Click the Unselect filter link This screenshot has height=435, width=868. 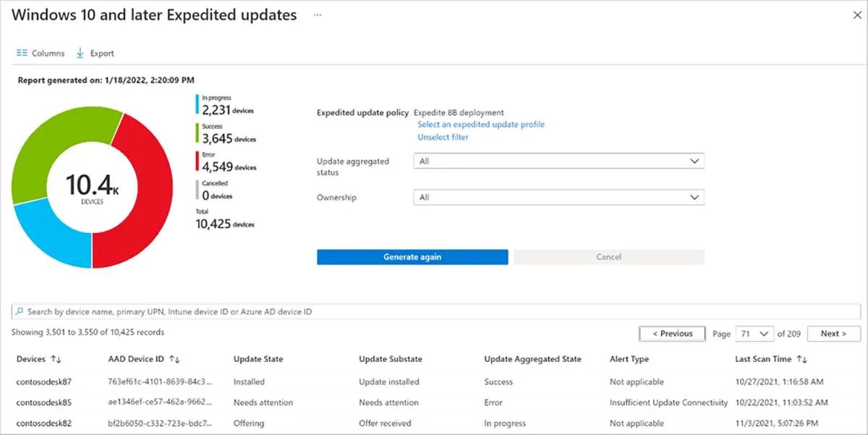[443, 137]
